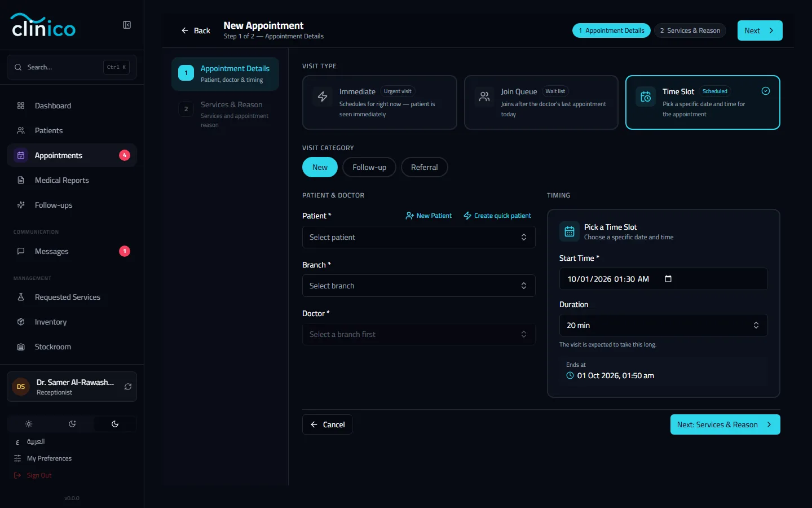812x508 pixels.
Task: Go to Requested Services
Action: pos(72,297)
